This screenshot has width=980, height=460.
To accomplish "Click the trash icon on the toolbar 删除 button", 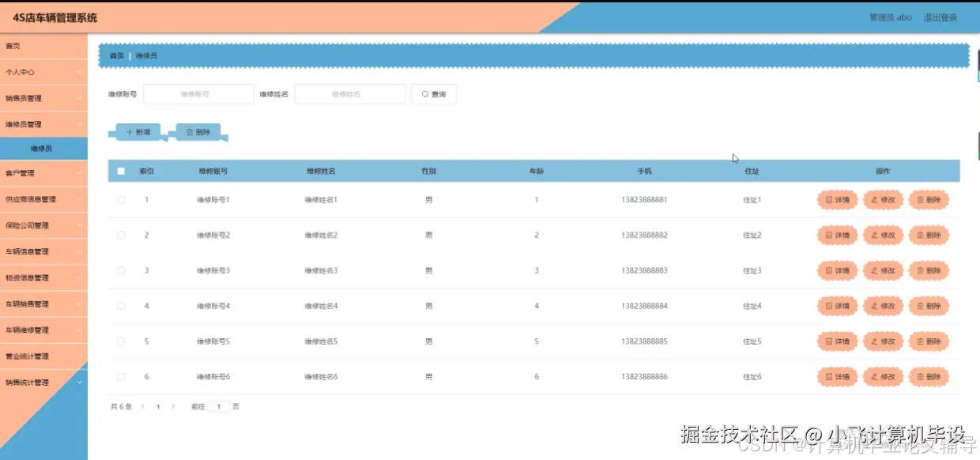I will (190, 131).
